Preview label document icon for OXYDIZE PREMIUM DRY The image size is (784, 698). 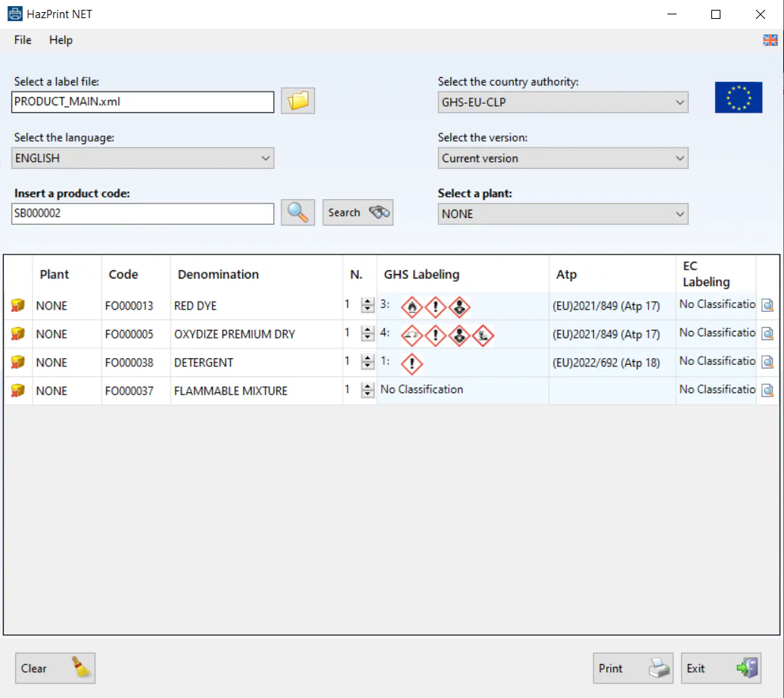[767, 334]
